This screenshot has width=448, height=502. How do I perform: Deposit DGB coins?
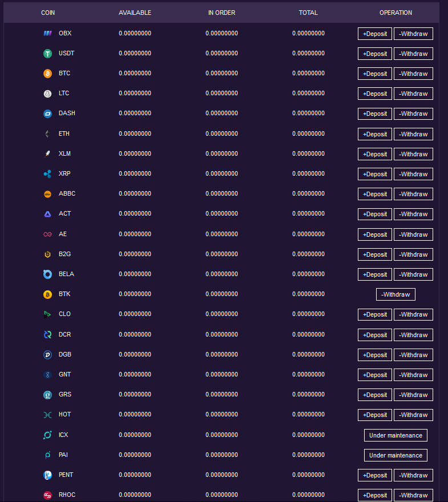[375, 355]
